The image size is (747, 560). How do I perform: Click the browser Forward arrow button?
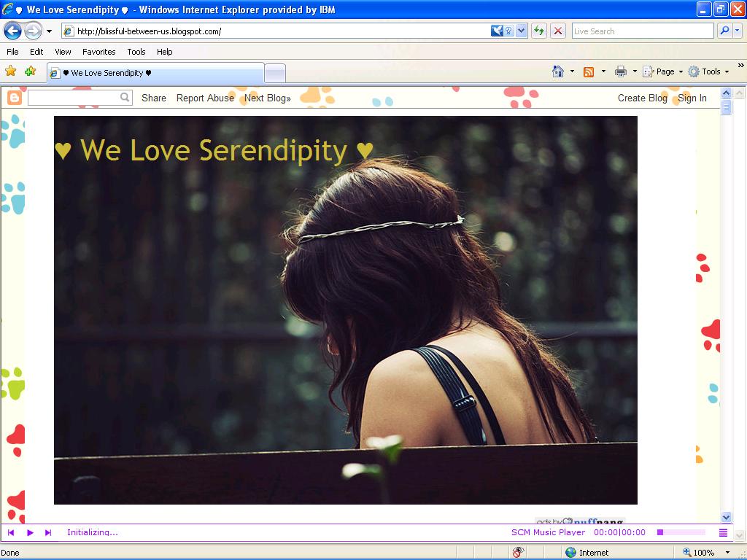coord(33,31)
